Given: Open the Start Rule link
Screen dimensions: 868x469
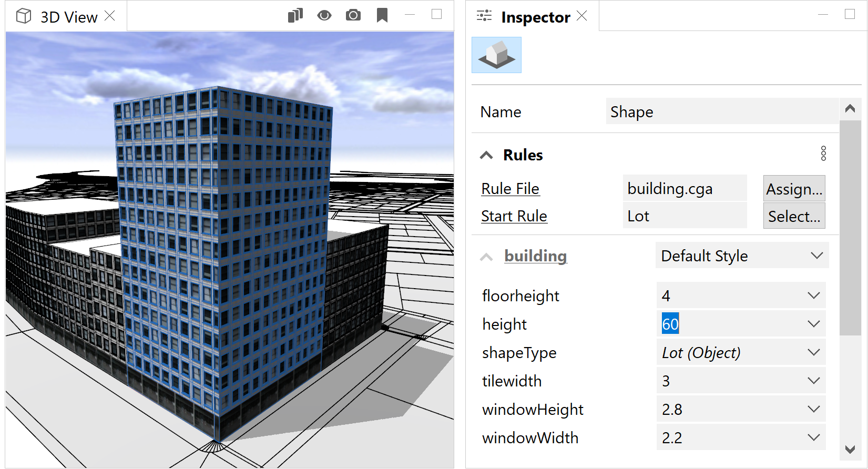Looking at the screenshot, I should (x=514, y=216).
